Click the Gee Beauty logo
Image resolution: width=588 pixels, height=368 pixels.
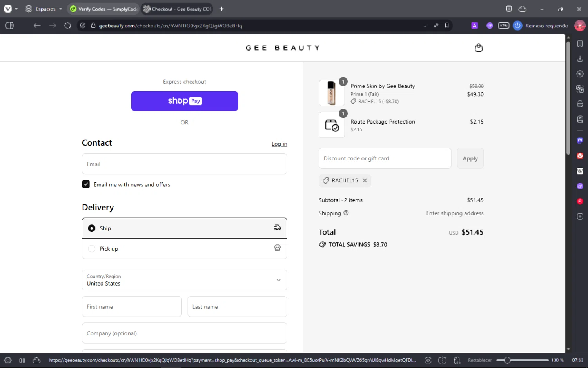pyautogui.click(x=283, y=48)
